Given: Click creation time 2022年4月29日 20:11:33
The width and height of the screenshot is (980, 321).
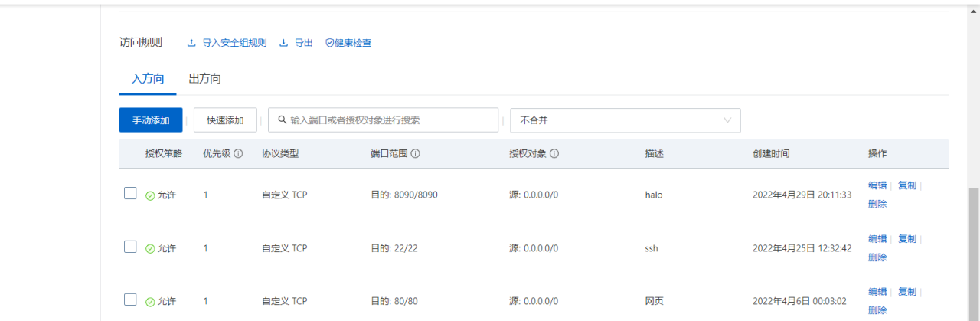Looking at the screenshot, I should (x=802, y=195).
